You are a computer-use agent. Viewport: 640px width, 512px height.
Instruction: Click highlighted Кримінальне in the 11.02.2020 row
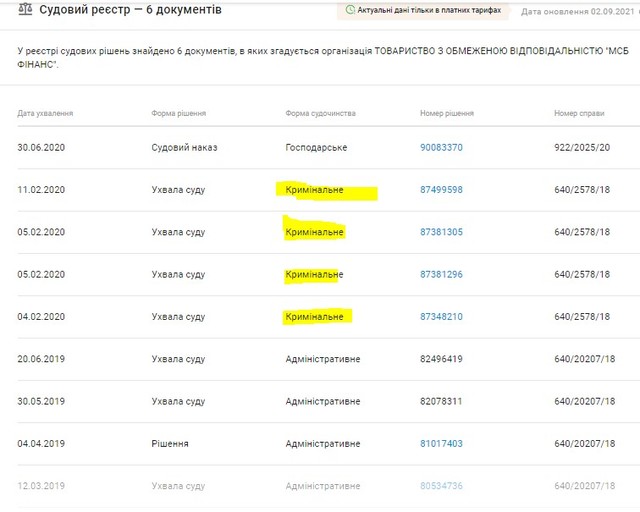(314, 190)
